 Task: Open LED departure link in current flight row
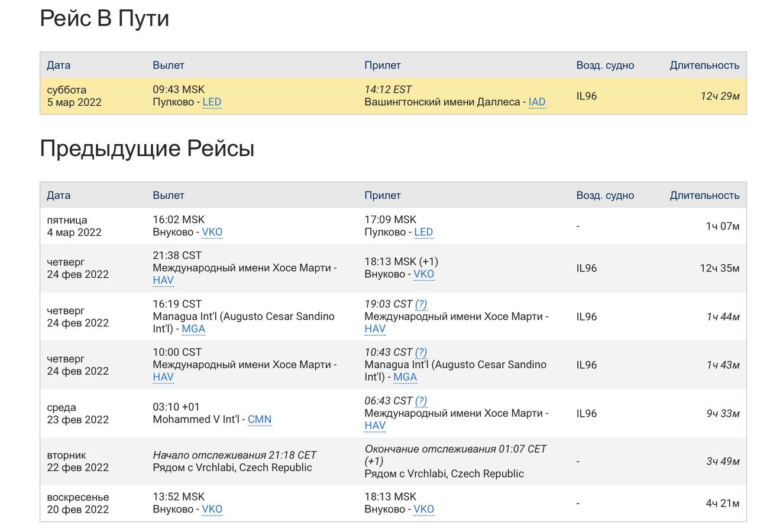(x=211, y=102)
